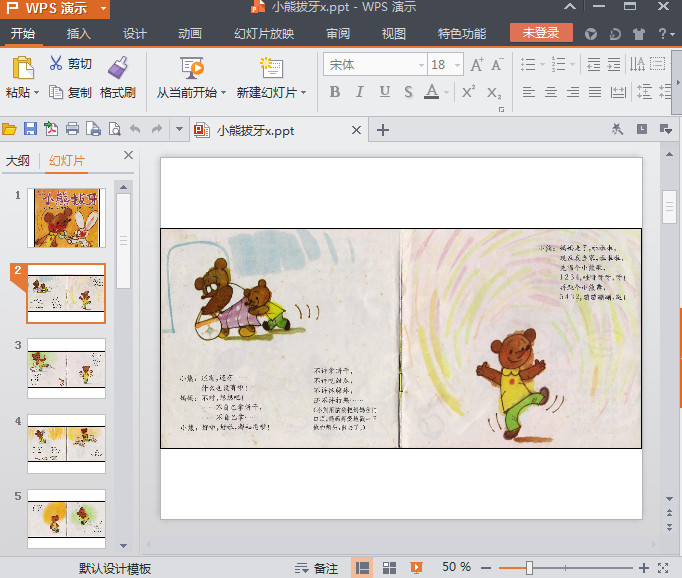682x578 pixels.
Task: Increase the indent level
Action: tap(614, 64)
